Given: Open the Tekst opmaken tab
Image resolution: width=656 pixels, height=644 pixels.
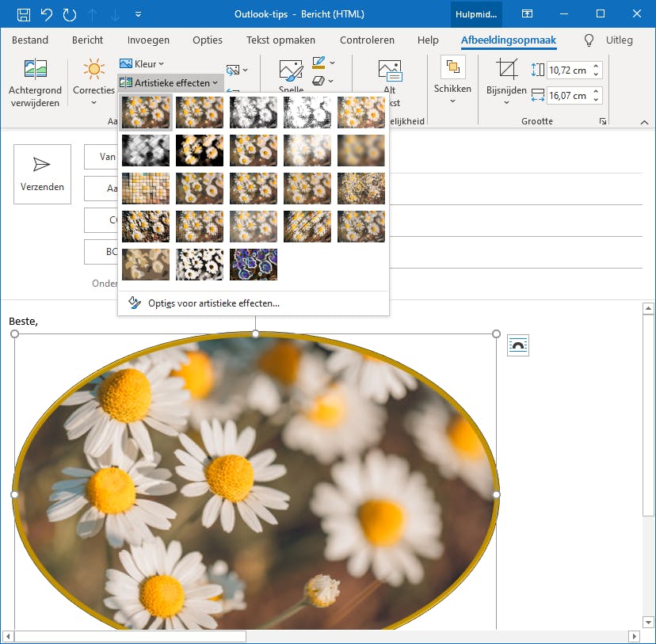Looking at the screenshot, I should [280, 40].
